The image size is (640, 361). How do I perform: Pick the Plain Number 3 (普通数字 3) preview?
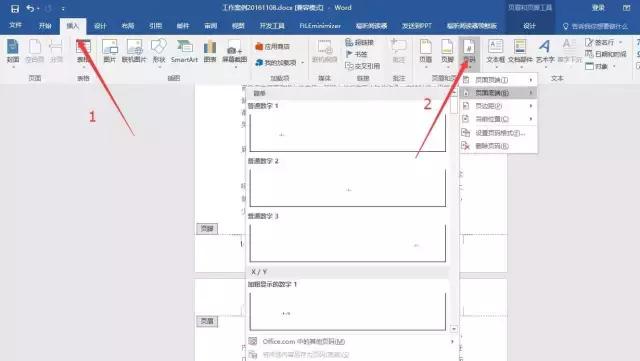348,243
